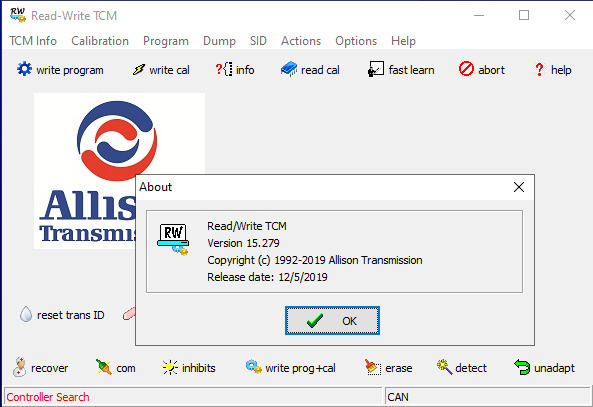The image size is (593, 407).
Task: Open the Program menu
Action: [x=166, y=41]
